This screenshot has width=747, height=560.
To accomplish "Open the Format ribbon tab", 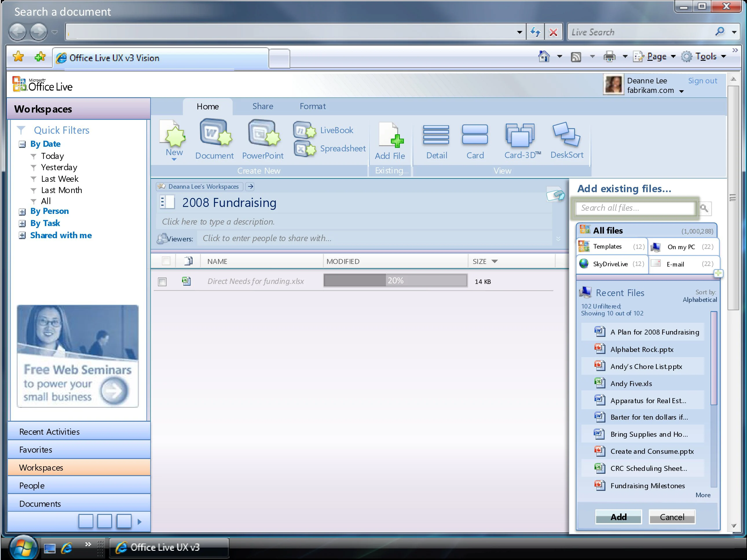I will (x=313, y=106).
